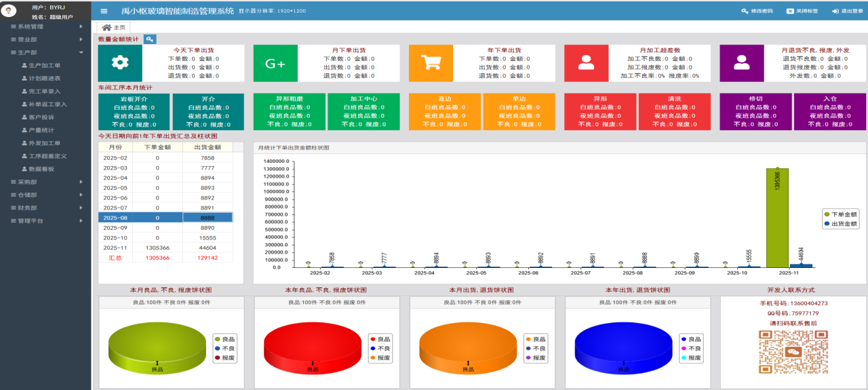Expand the 系统管理 sidebar menu

click(45, 26)
